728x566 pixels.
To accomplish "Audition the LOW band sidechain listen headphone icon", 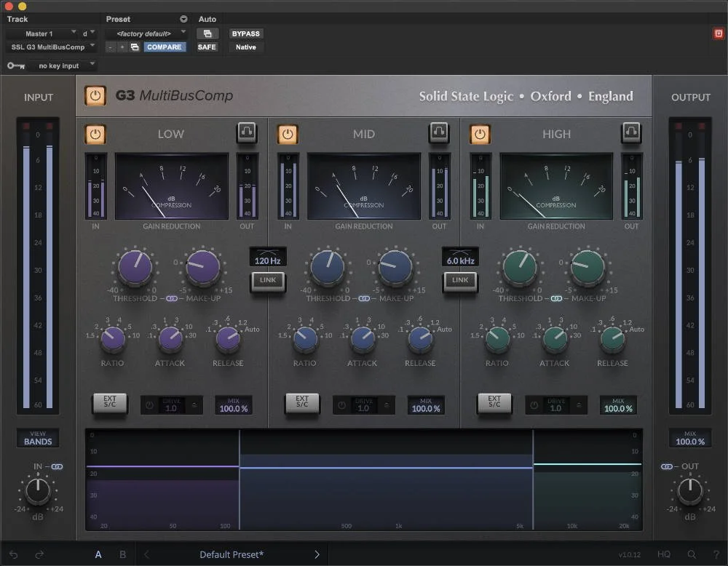I will point(247,134).
